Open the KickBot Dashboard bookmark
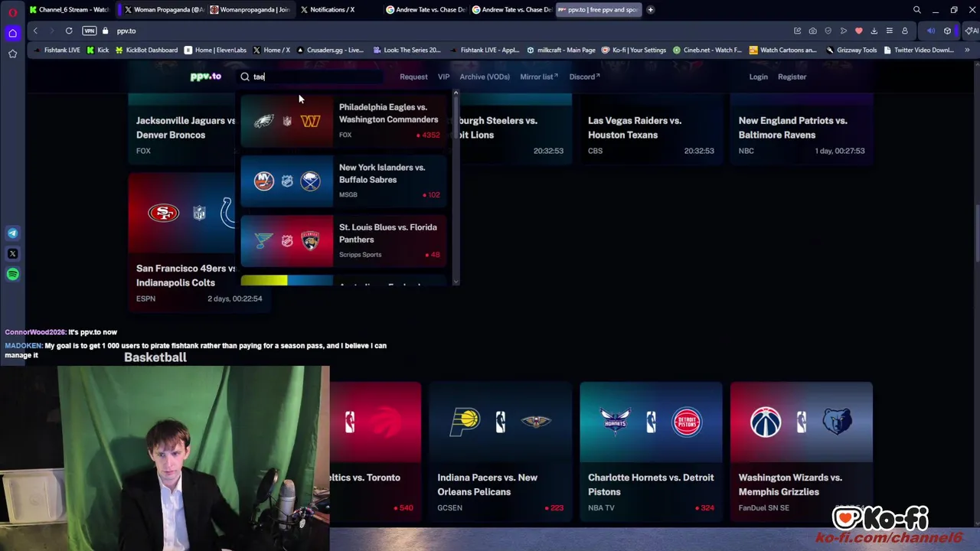This screenshot has width=980, height=551. tap(145, 50)
